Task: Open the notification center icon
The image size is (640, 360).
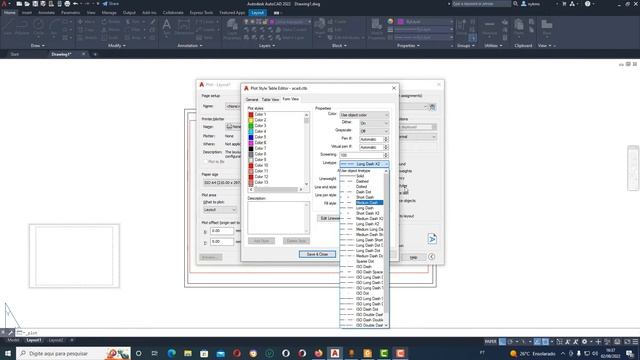Action: (x=630, y=353)
